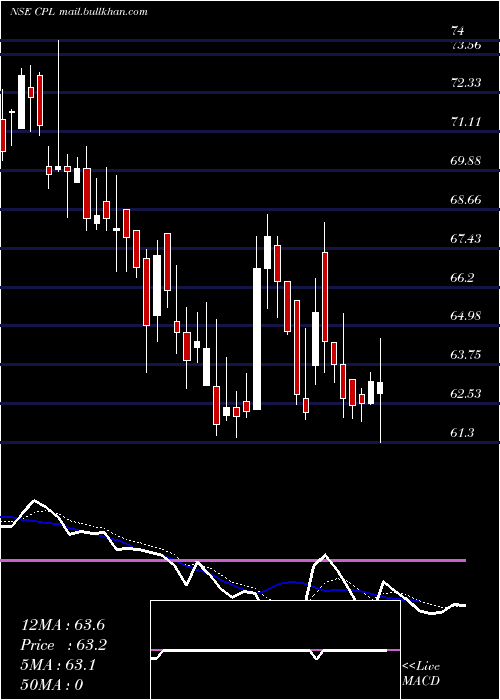
Task: Select the 61.3 price level label
Action: (x=462, y=433)
